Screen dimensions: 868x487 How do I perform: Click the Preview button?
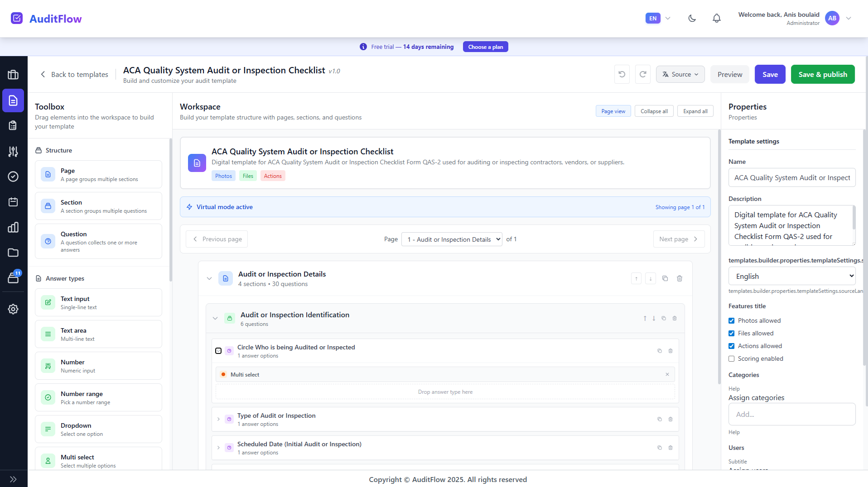point(729,74)
